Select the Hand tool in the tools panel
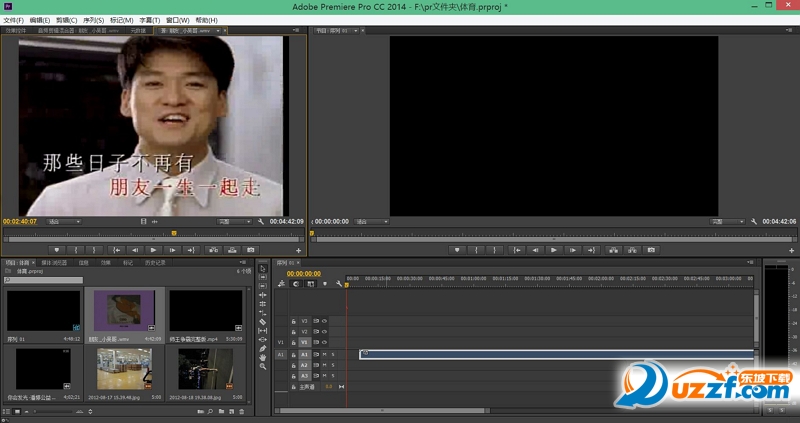The height and width of the screenshot is (423, 800). click(x=263, y=357)
